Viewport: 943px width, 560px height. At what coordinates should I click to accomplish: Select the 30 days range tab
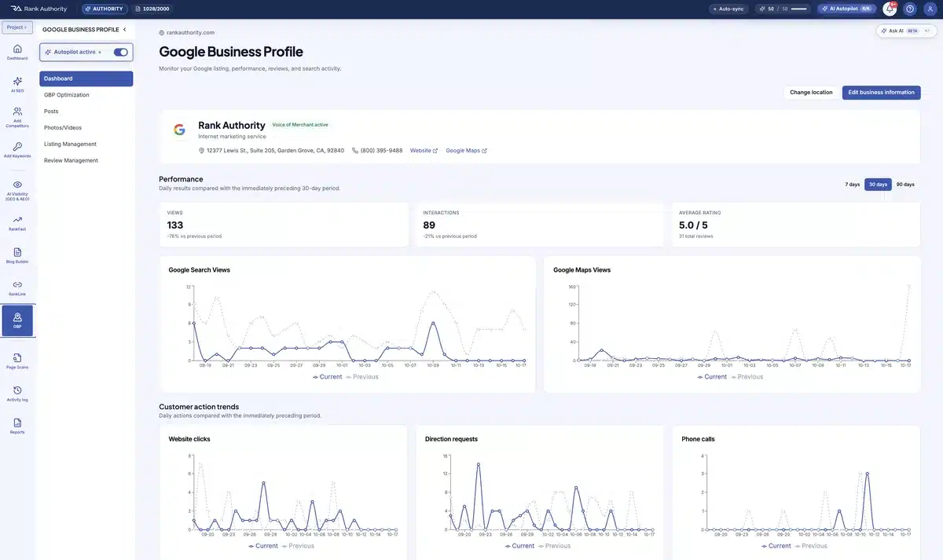coord(879,185)
